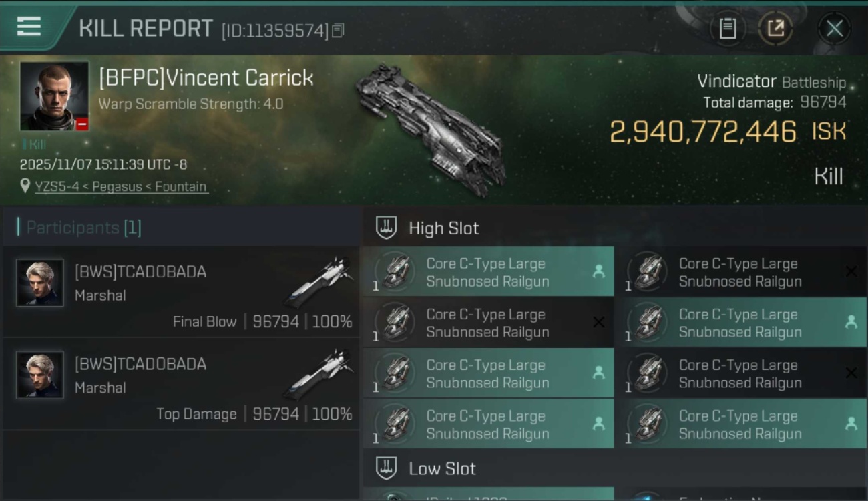868x501 pixels.
Task: Select the Top Damage participant portrait
Action: tap(40, 375)
